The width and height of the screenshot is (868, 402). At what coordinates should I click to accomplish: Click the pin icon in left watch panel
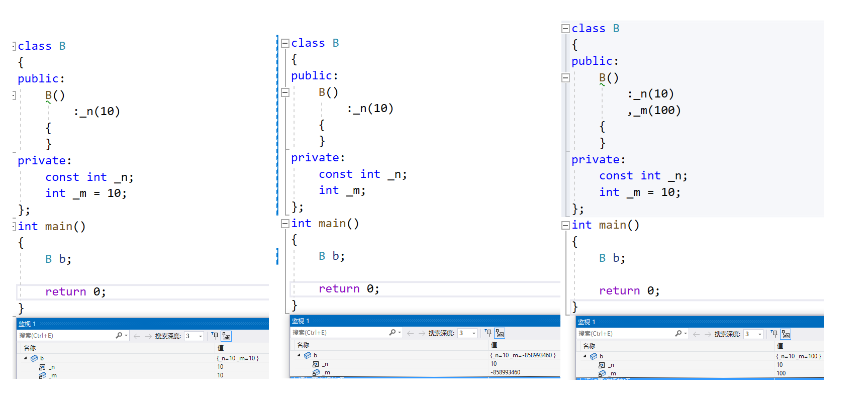click(215, 336)
